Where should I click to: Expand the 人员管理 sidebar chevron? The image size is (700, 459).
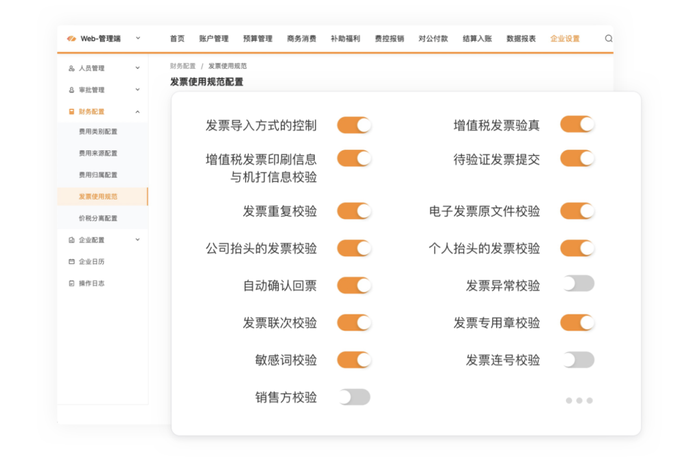(138, 68)
